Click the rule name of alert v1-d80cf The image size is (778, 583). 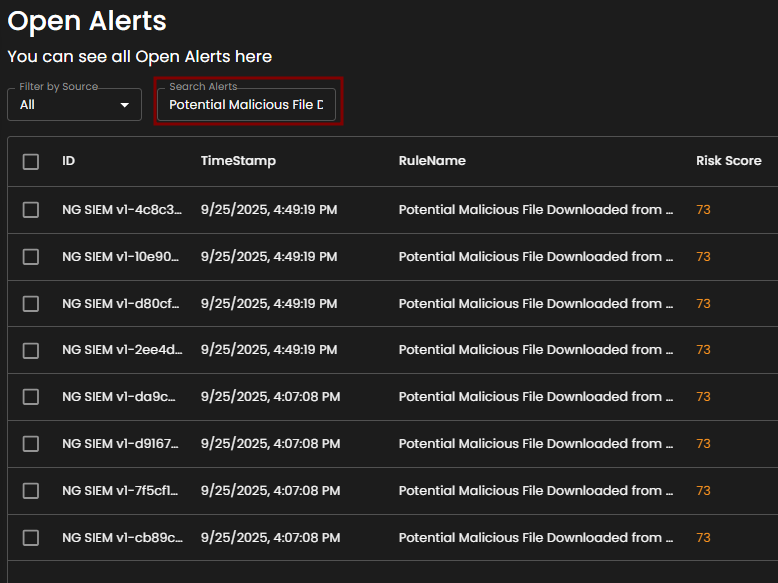tap(535, 304)
